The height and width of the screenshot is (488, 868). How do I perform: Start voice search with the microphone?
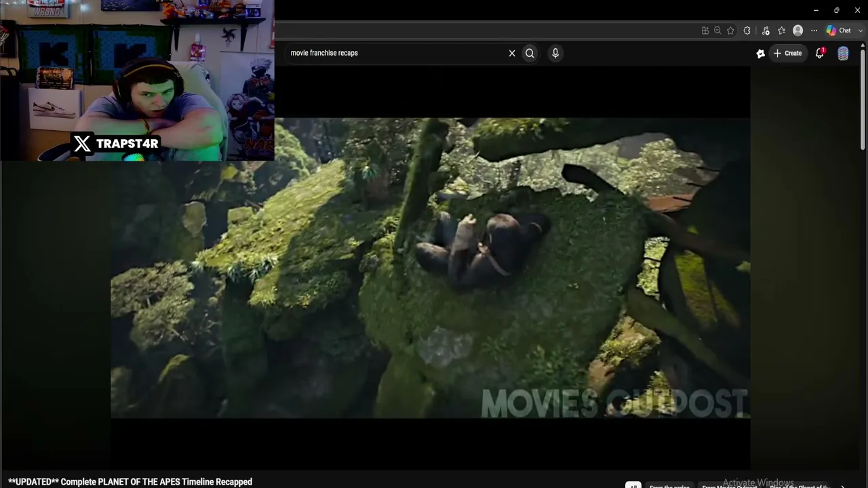click(555, 53)
